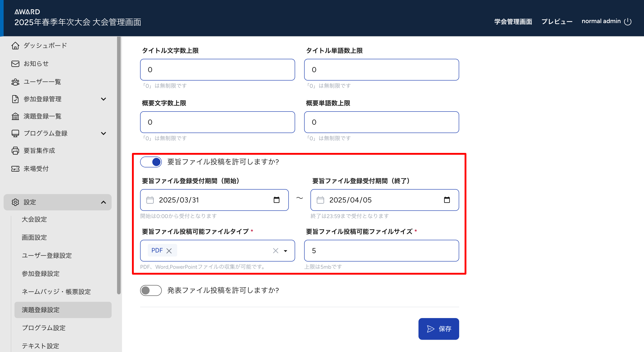Open the 学会管理画面 link
Viewport: 644px width, 352px height.
coord(513,21)
